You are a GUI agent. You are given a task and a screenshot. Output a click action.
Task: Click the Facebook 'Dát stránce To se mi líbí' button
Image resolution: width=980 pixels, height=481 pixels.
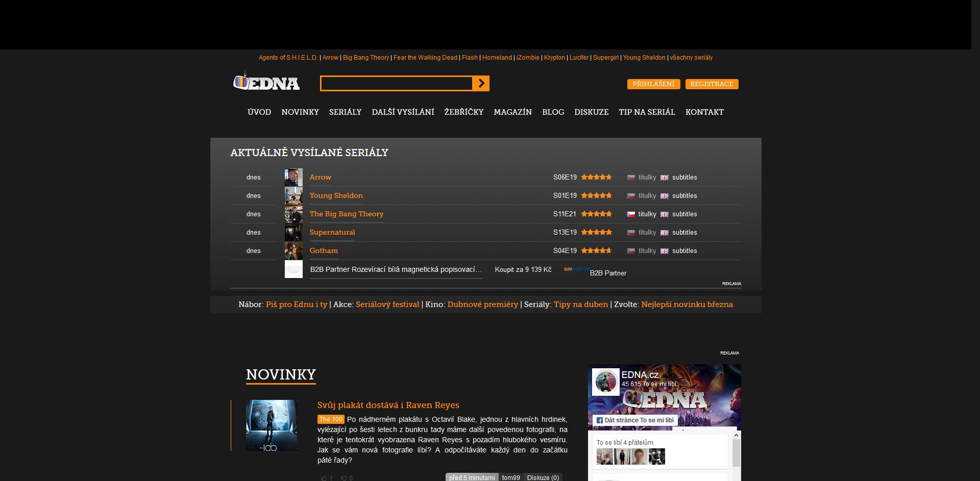coord(635,420)
